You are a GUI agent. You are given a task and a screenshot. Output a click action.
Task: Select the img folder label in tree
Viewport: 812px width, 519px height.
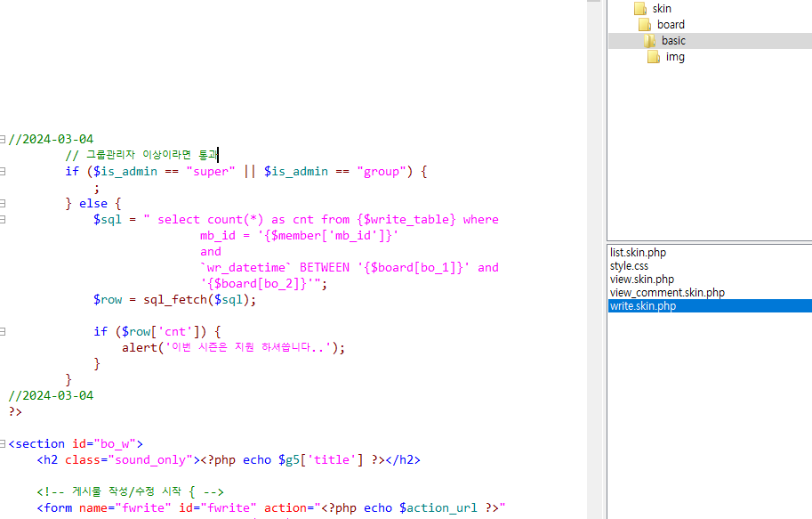click(675, 56)
